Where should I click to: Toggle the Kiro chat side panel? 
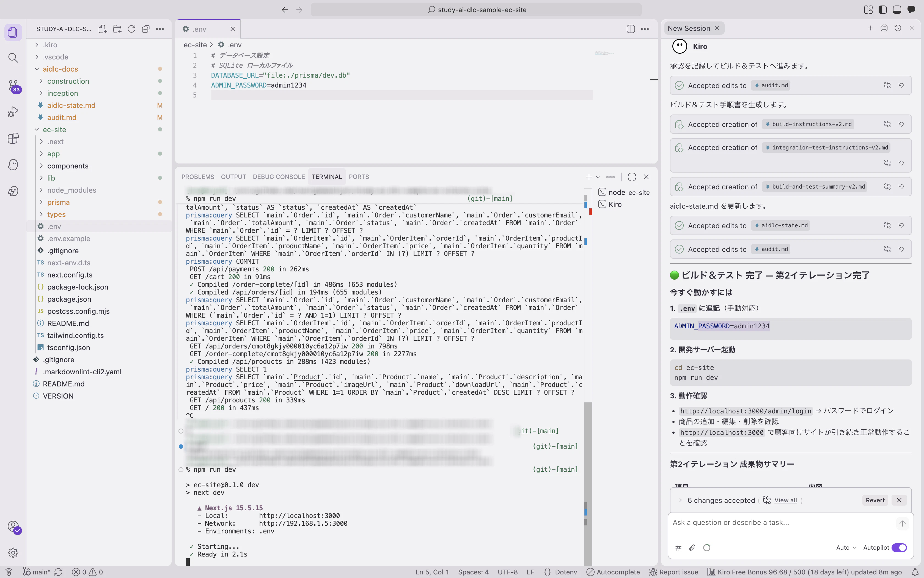911,10
